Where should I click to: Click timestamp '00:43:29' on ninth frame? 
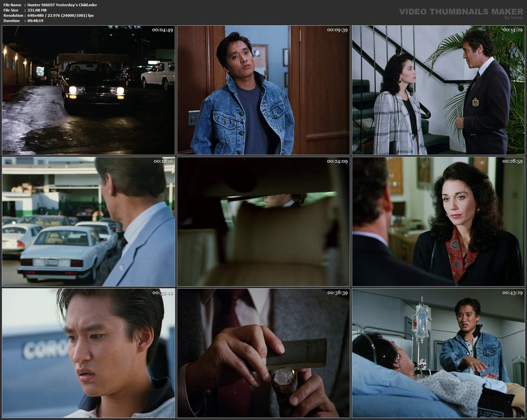(512, 293)
